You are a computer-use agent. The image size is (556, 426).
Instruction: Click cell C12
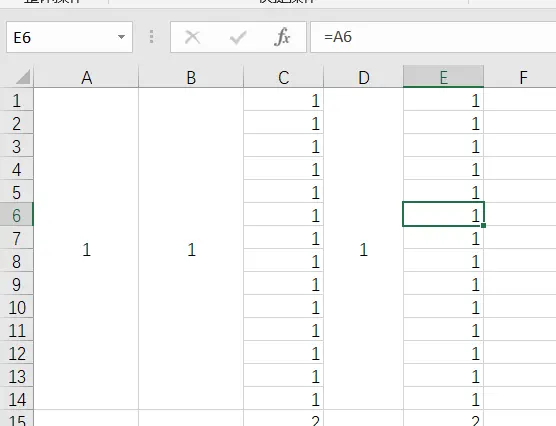[284, 352]
